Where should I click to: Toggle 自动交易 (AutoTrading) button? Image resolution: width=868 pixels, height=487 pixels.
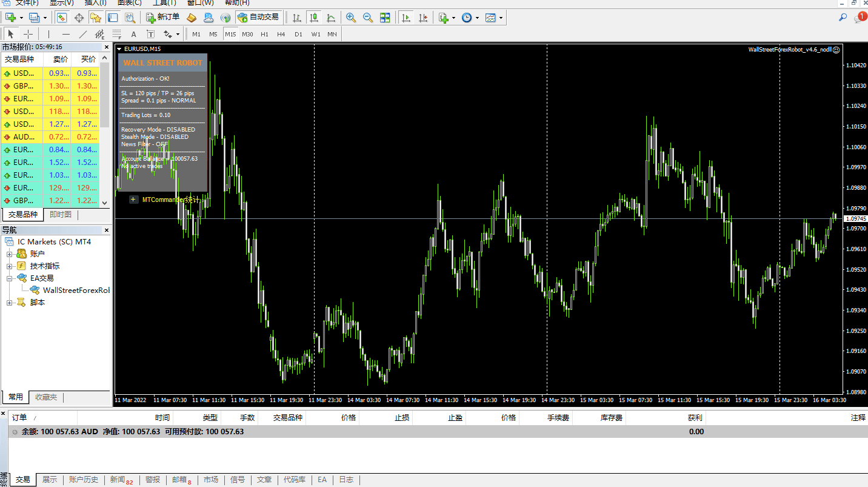(x=258, y=18)
